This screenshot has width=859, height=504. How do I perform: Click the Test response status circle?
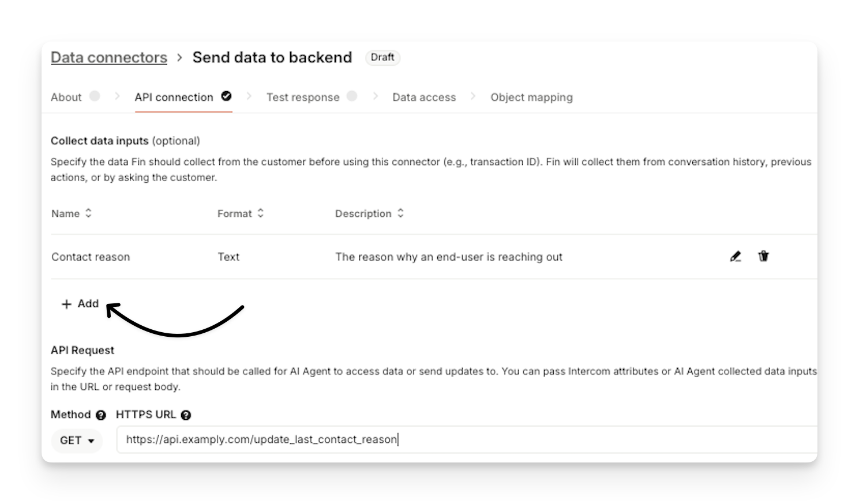click(352, 96)
